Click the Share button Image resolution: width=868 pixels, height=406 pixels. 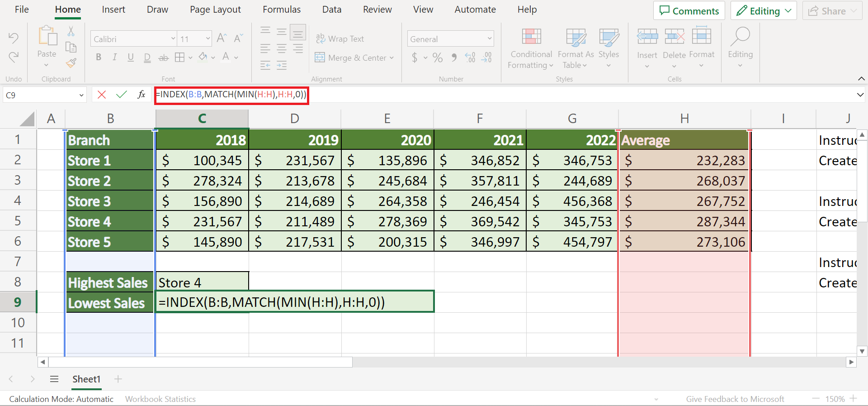pos(832,11)
